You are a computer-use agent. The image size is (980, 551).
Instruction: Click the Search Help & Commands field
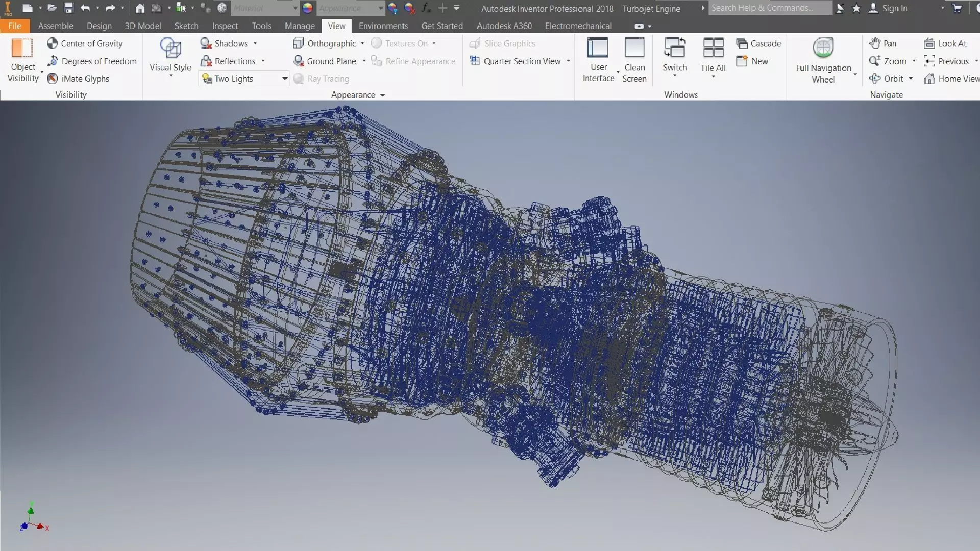click(x=769, y=8)
